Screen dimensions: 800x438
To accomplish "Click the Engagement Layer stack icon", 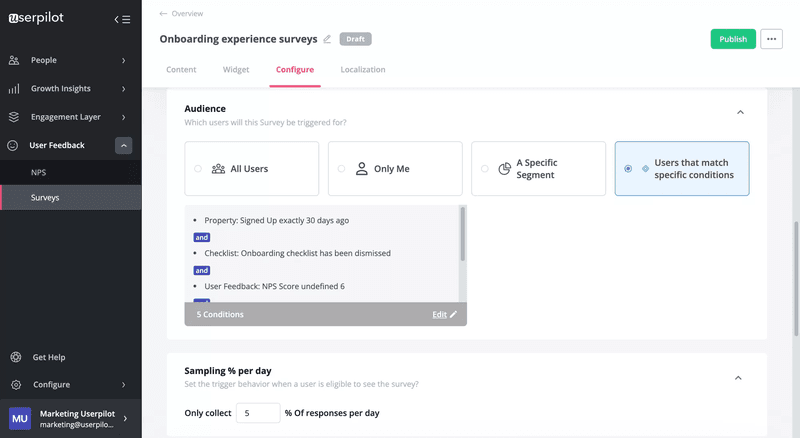I will pos(14,117).
